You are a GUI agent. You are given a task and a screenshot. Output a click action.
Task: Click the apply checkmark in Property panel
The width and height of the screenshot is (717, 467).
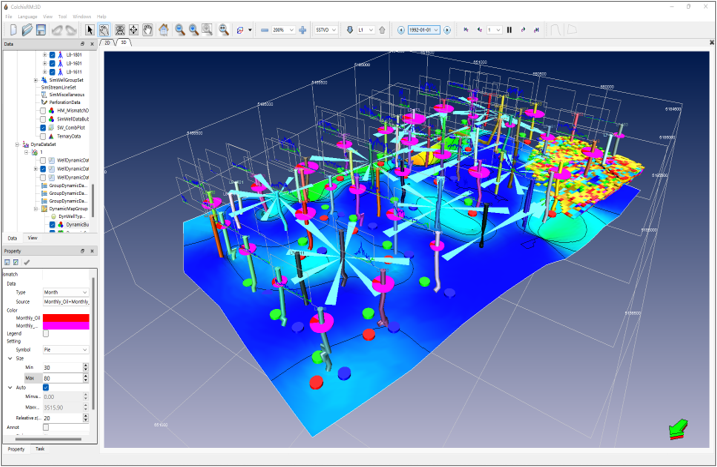(x=27, y=262)
